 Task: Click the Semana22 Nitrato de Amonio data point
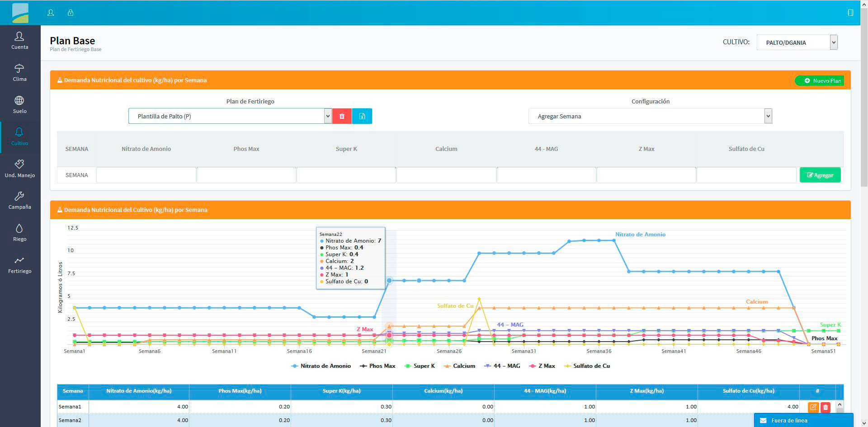point(389,281)
